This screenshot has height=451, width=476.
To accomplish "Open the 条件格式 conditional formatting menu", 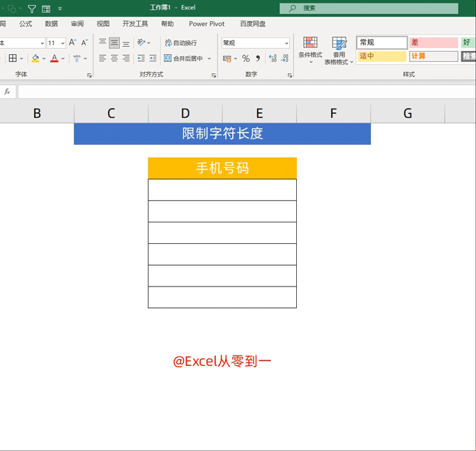I will (310, 50).
